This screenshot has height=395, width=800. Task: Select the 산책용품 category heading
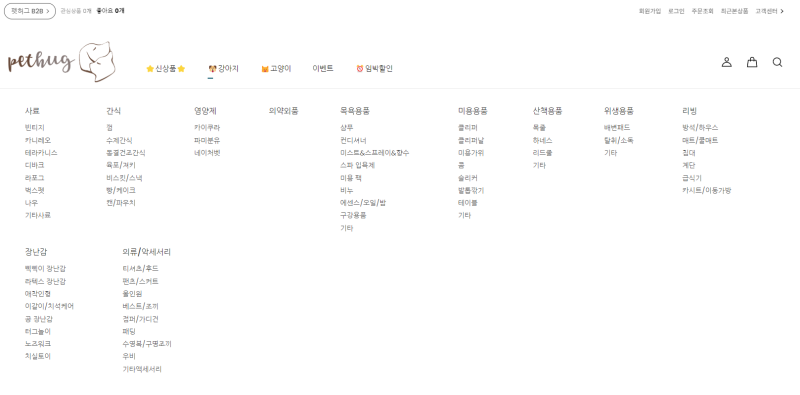pyautogui.click(x=547, y=111)
